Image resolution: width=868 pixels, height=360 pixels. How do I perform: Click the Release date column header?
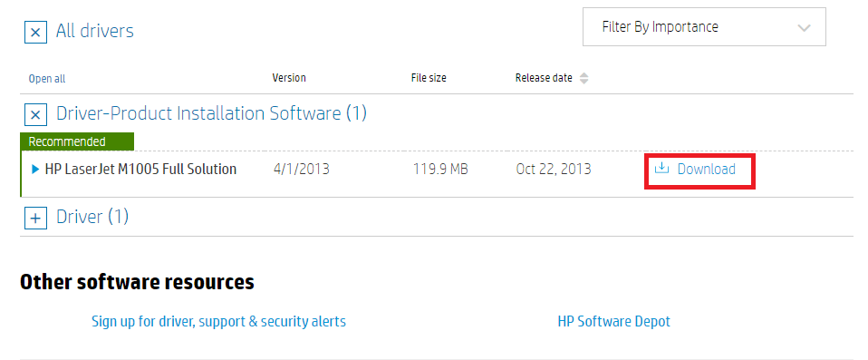pyautogui.click(x=544, y=78)
